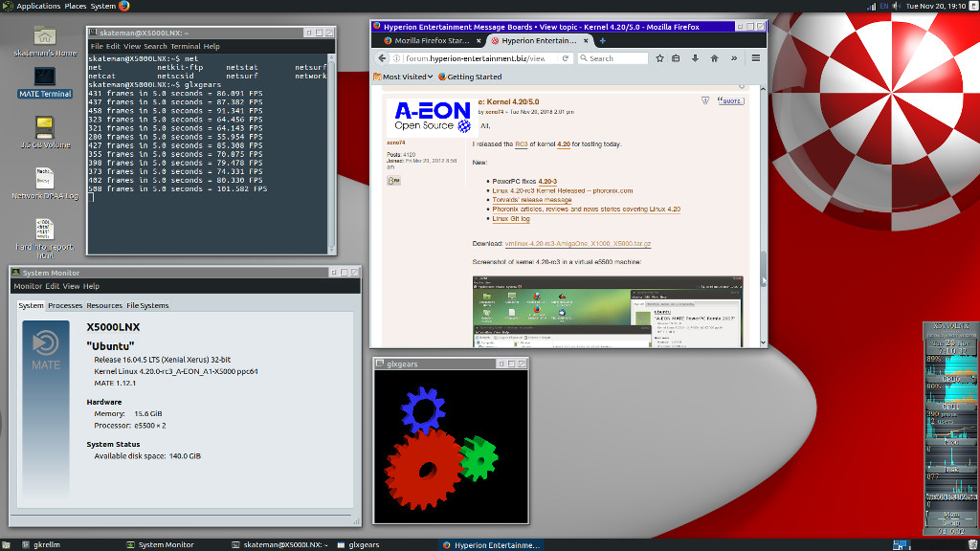
Task: Select the System tab in System Monitor
Action: (31, 305)
